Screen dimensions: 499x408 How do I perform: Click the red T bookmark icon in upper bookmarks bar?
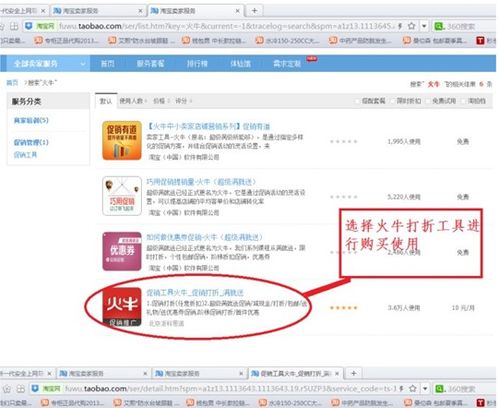pyautogui.click(x=480, y=41)
